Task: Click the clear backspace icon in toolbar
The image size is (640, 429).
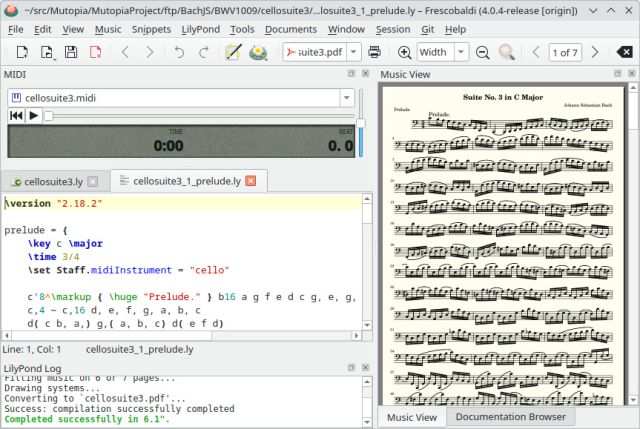Action: [624, 52]
